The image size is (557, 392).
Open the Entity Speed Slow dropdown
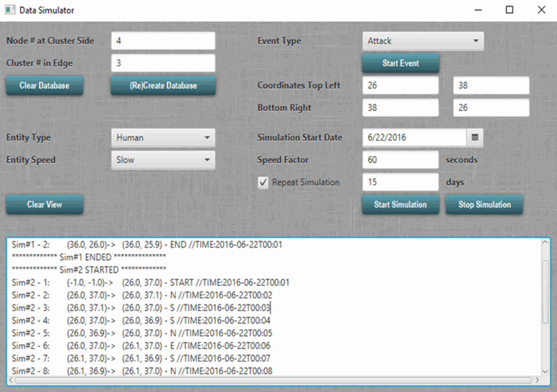[x=163, y=160]
